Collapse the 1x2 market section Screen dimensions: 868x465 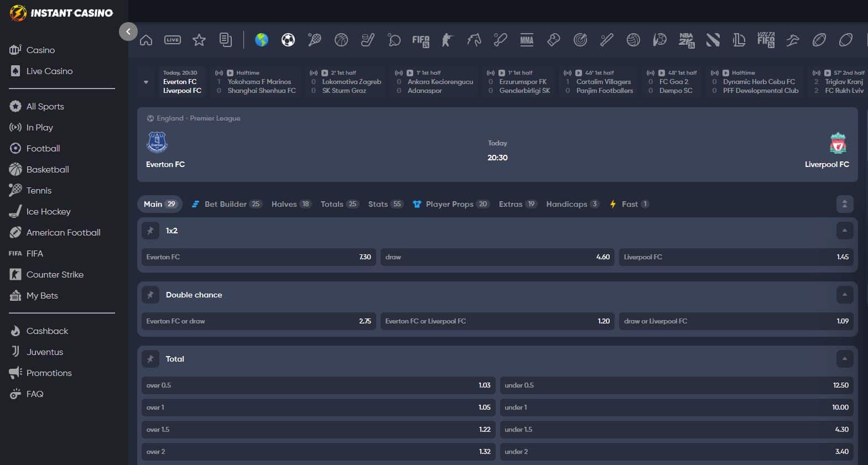pos(845,231)
